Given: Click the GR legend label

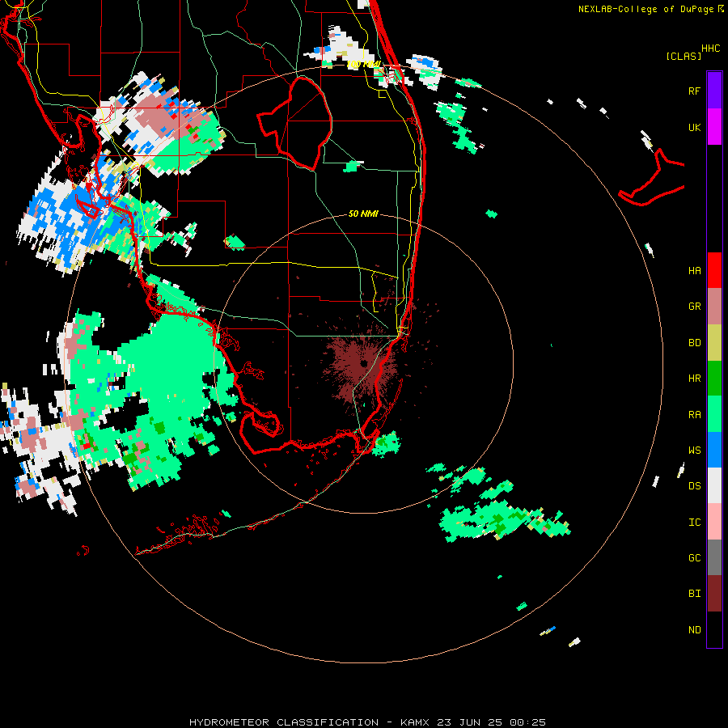Looking at the screenshot, I should 694,307.
